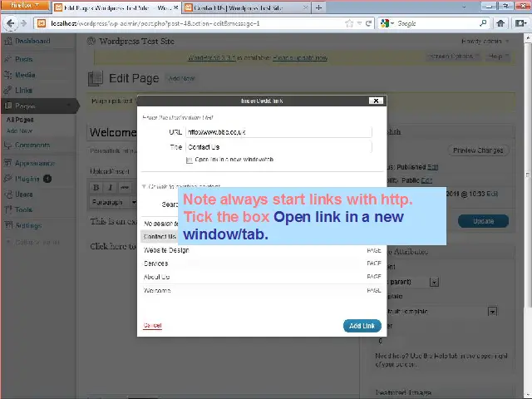Image resolution: width=532 pixels, height=399 pixels.
Task: Open the Howdy admin user dropdown
Action: 485,41
